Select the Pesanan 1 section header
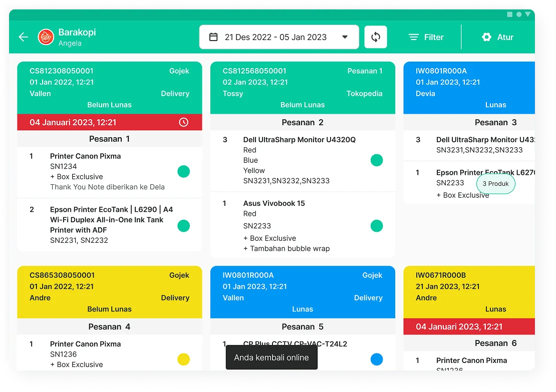This screenshot has height=392, width=556. tap(109, 139)
